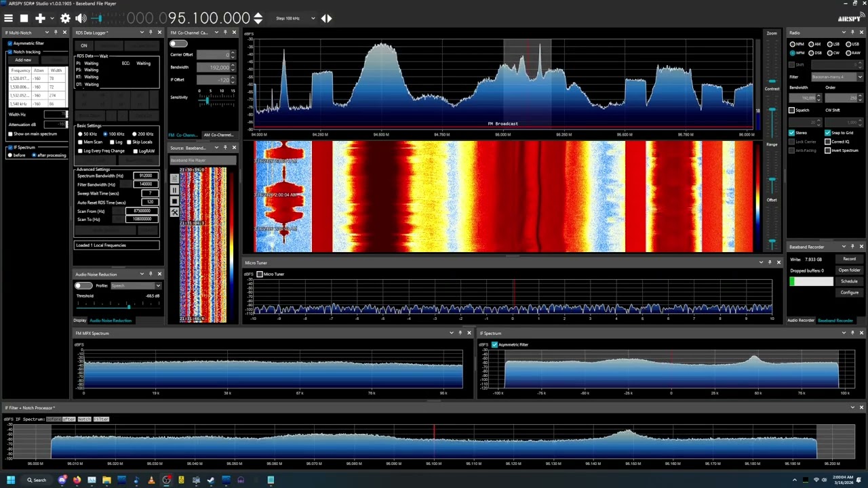Switch to the Display tab

(x=80, y=320)
